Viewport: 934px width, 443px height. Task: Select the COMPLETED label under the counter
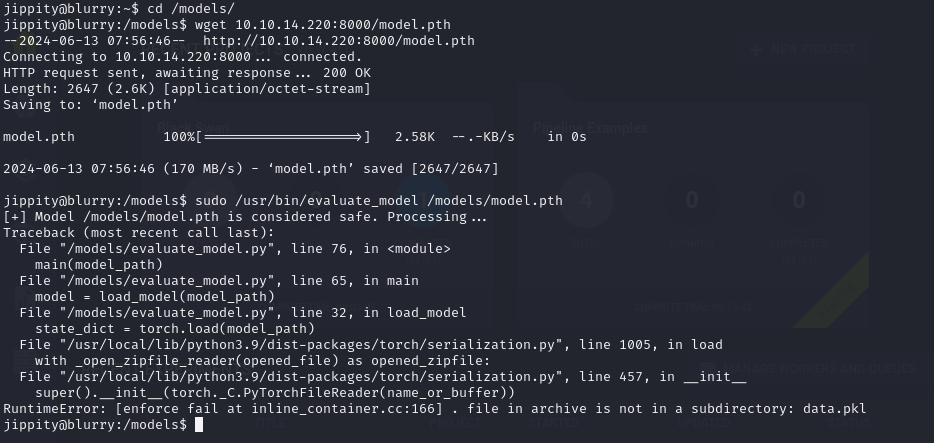click(x=797, y=243)
